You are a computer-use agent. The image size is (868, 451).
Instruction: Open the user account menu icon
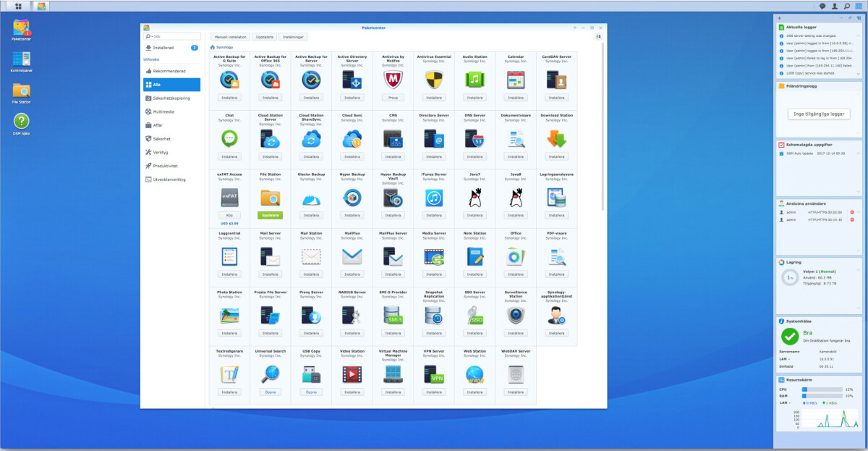(835, 6)
